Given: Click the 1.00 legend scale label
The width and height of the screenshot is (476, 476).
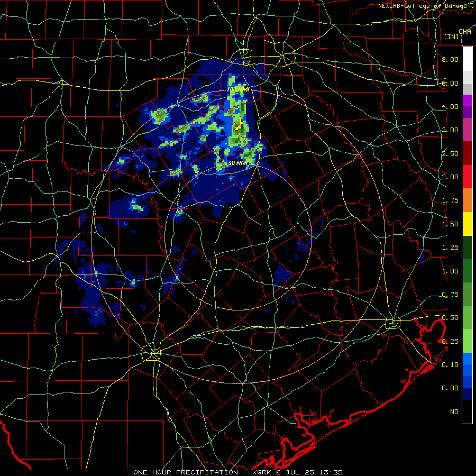Looking at the screenshot, I should click(x=450, y=271).
